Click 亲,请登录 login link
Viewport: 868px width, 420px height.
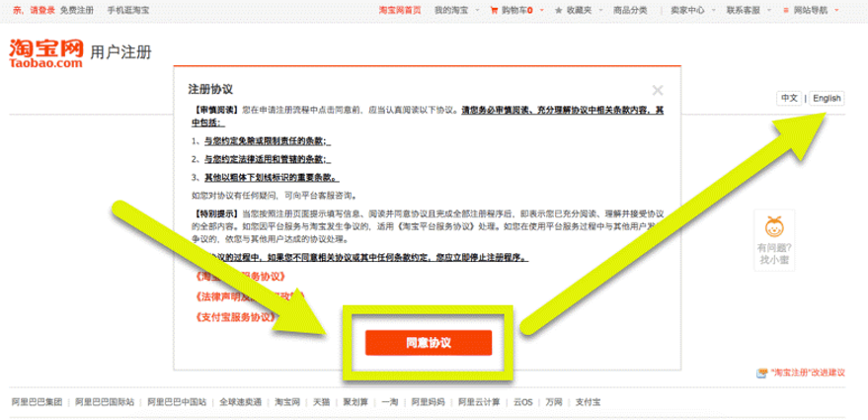[x=34, y=10]
